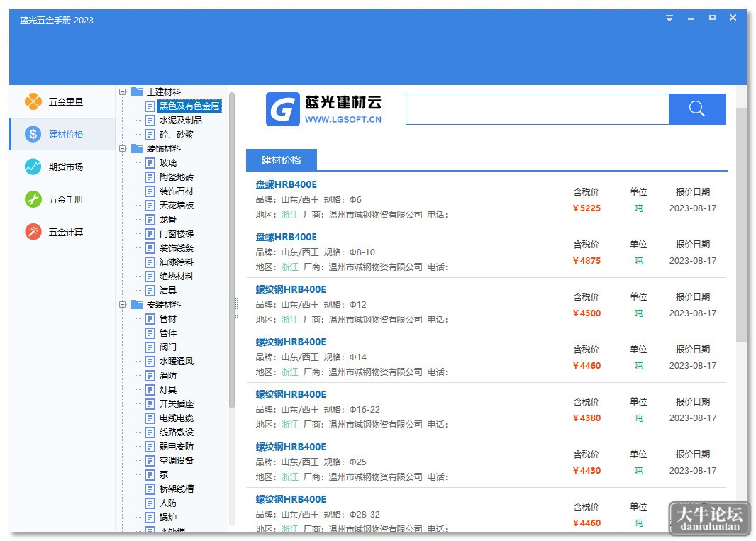Screen dimensions: 756x541
Task: Click document icon beside 洁具
Action: [x=150, y=290]
